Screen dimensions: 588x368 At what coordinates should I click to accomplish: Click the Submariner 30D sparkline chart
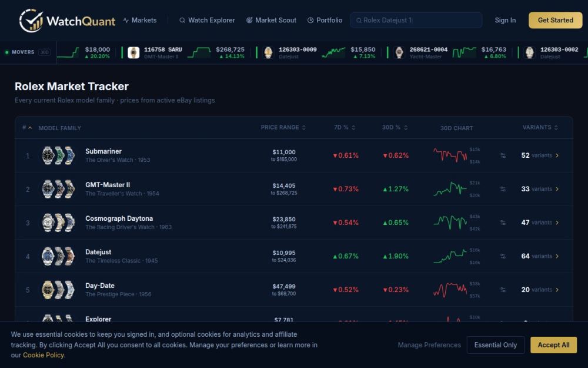[x=450, y=155]
